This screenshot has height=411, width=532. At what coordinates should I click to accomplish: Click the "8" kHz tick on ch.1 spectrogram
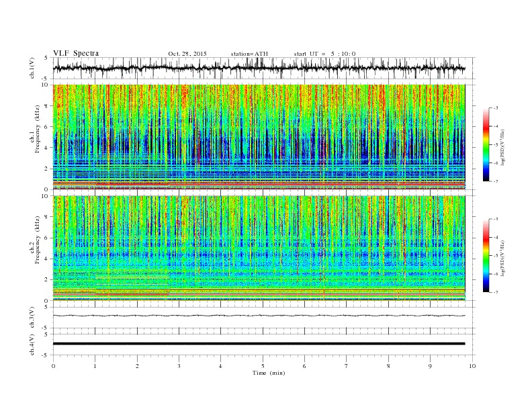click(47, 106)
